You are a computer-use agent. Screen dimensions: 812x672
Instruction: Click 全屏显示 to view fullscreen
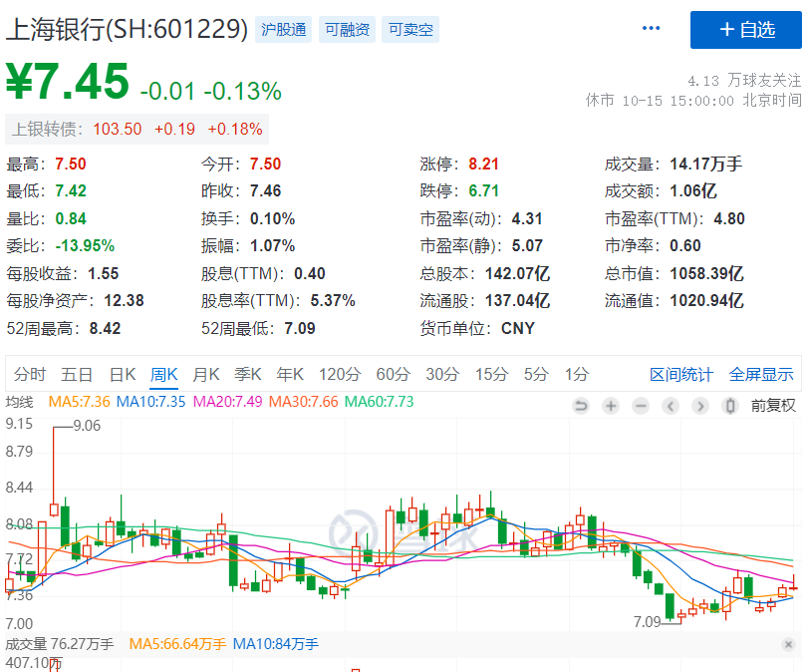[761, 374]
